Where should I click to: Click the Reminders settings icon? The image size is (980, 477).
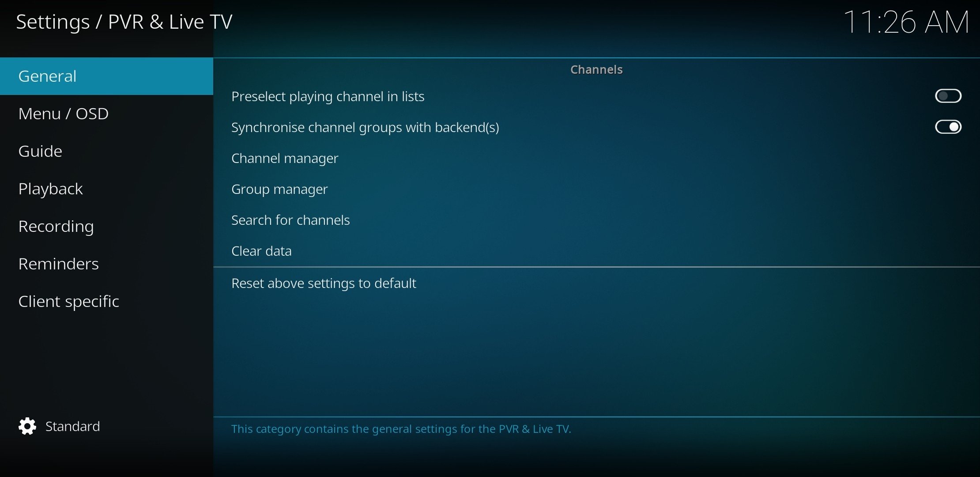[57, 263]
